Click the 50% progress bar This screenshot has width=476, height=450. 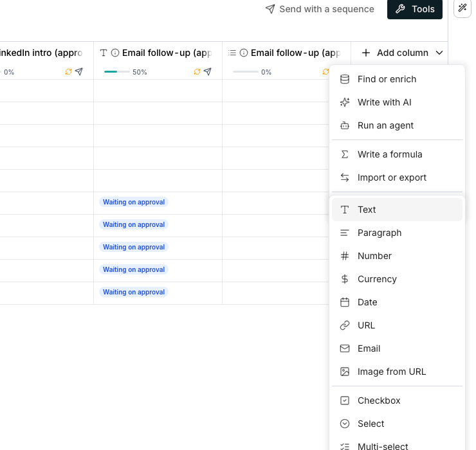point(117,72)
